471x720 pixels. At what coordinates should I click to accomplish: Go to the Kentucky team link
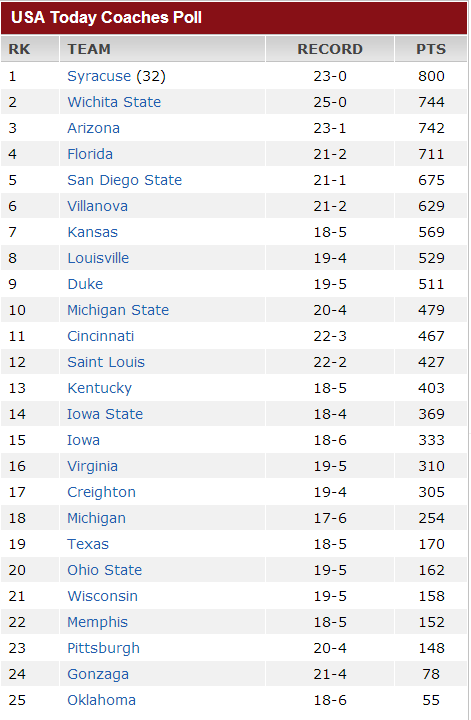[x=99, y=388]
